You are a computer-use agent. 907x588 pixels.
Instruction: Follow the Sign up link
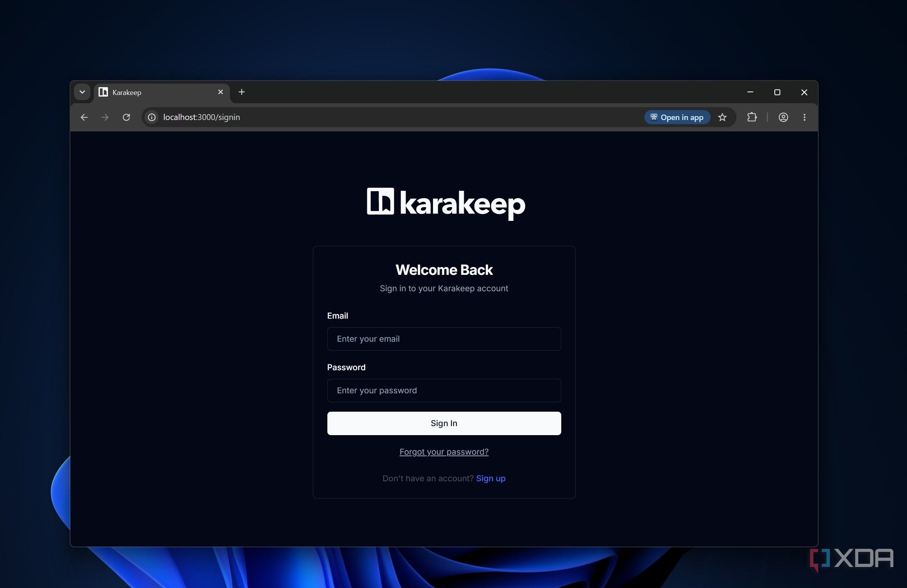(490, 479)
